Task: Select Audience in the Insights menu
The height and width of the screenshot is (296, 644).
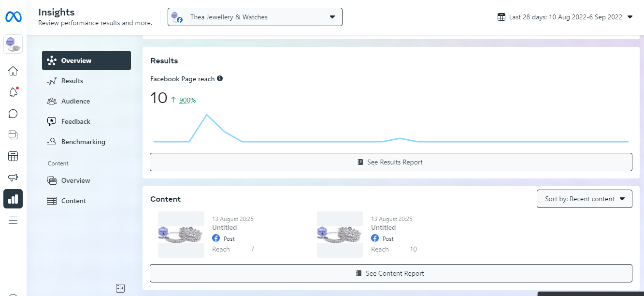Action: tap(75, 101)
